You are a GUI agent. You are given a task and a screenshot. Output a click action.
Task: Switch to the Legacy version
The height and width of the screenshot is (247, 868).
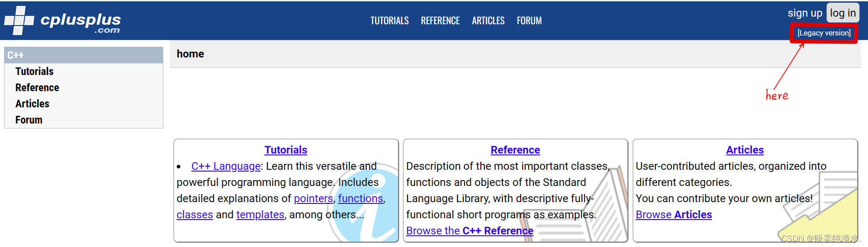click(x=824, y=33)
